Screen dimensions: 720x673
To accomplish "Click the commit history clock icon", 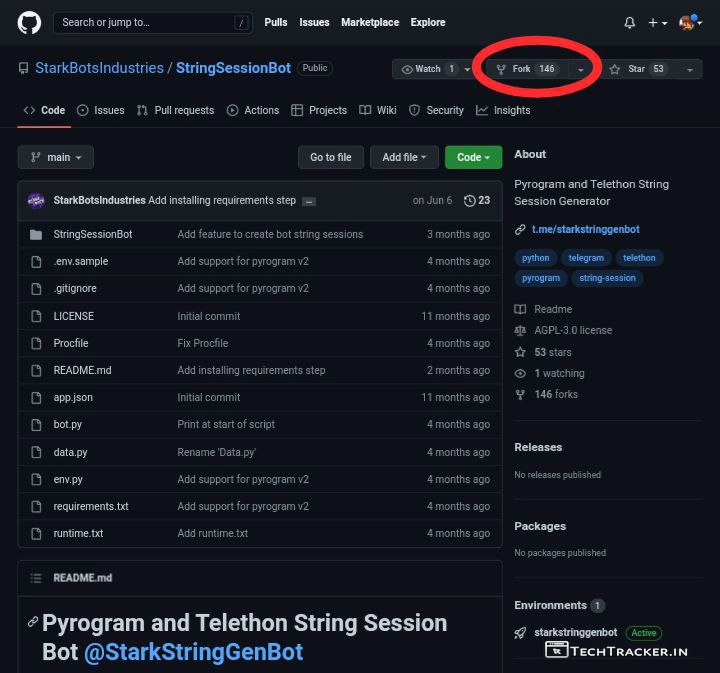I will pyautogui.click(x=470, y=200).
